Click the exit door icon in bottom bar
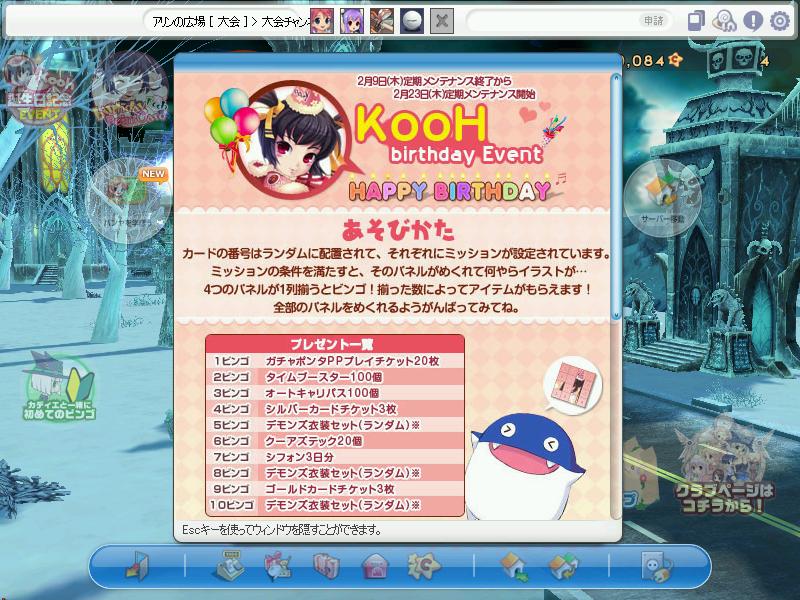This screenshot has width=800, height=600. 138,565
